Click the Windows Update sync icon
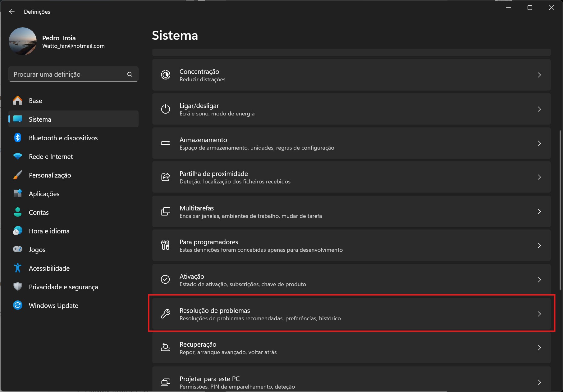Image resolution: width=563 pixels, height=392 pixels. click(x=18, y=305)
